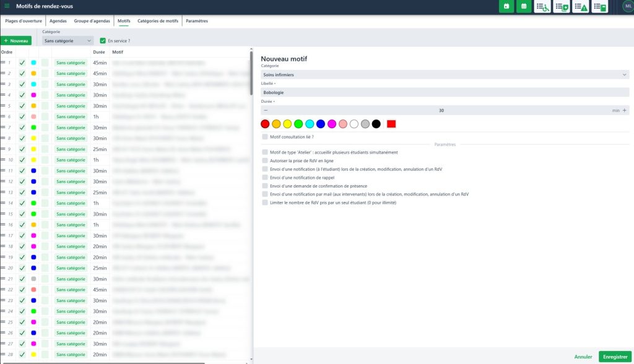Pick the cyan circle color swatch
Screen dimensions: 634x364
(x=310, y=124)
